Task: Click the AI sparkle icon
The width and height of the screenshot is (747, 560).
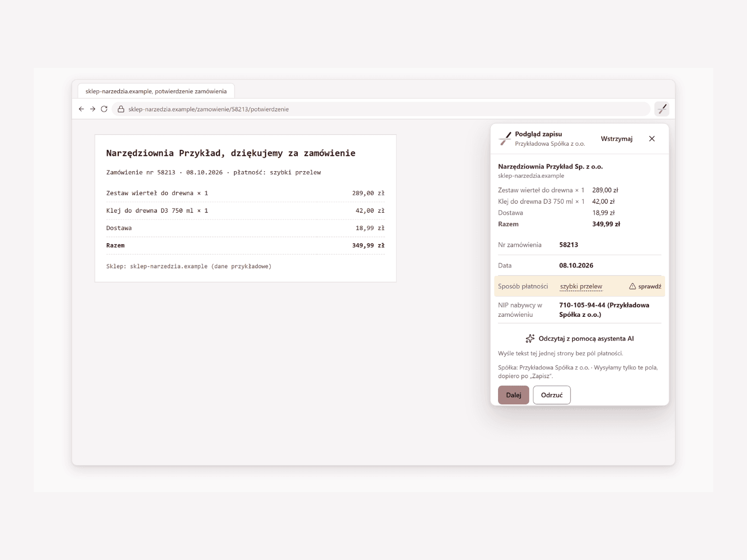Action: pos(530,339)
